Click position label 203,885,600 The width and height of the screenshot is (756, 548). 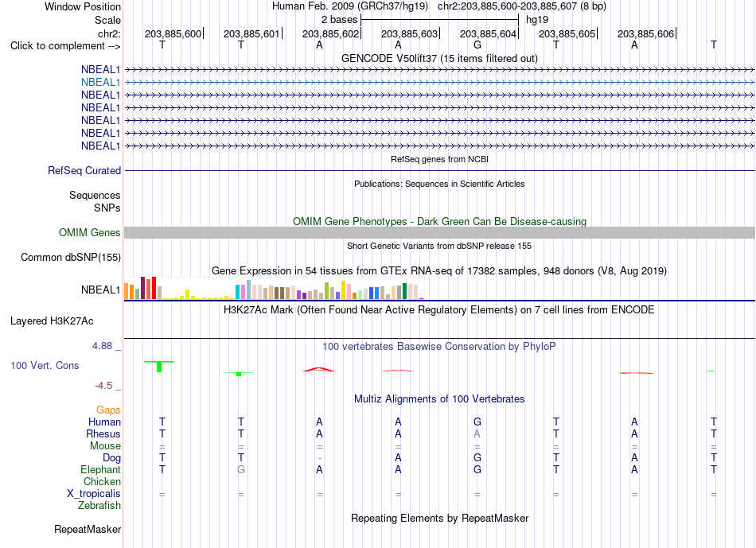(173, 33)
